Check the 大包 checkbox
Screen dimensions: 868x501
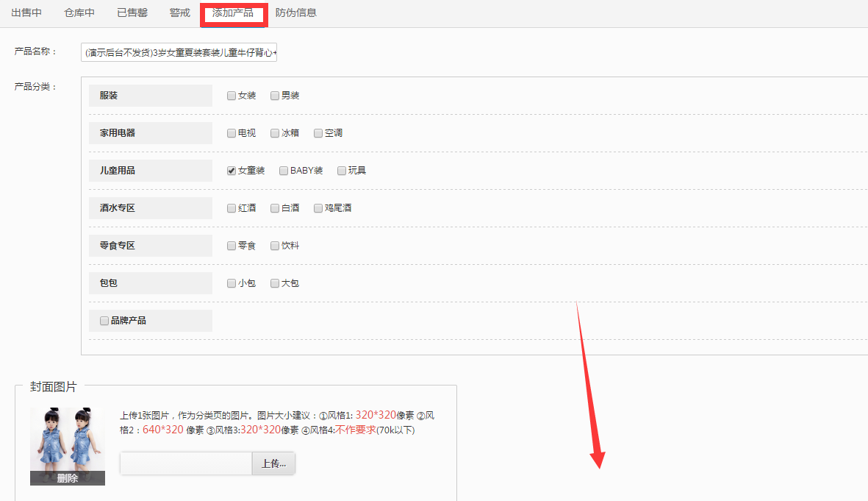(x=275, y=283)
